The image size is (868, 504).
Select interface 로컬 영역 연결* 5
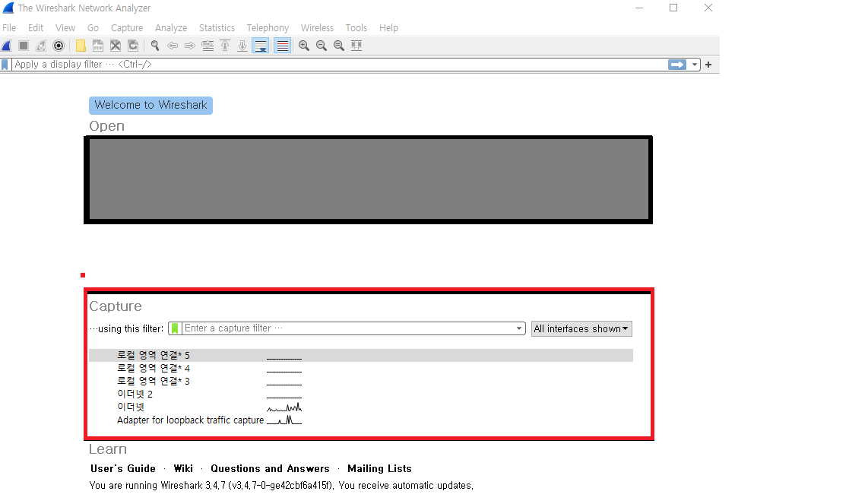tap(361, 355)
